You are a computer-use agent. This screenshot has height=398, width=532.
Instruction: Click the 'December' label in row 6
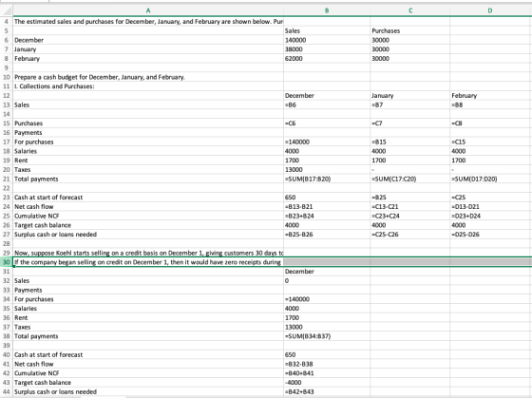tap(28, 40)
